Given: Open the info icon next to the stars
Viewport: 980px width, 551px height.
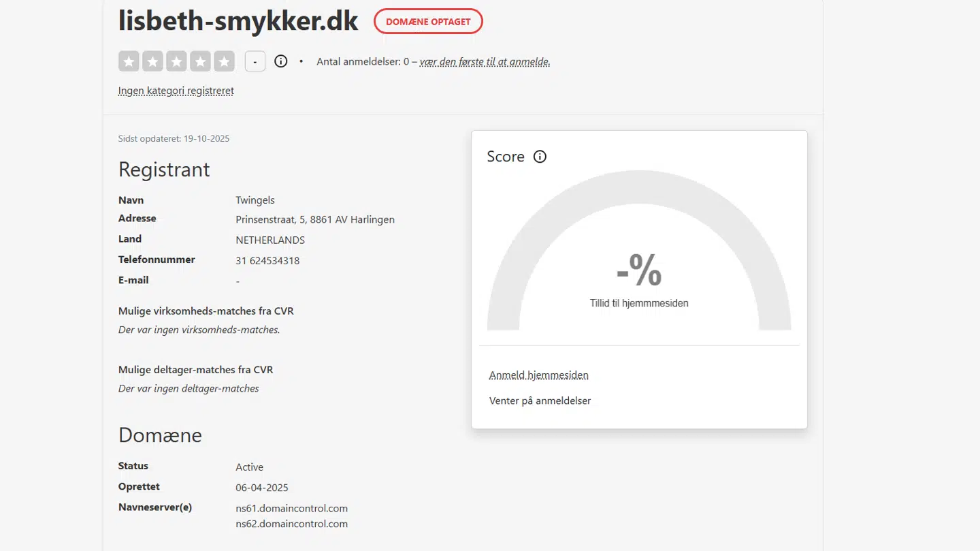Looking at the screenshot, I should click(280, 61).
